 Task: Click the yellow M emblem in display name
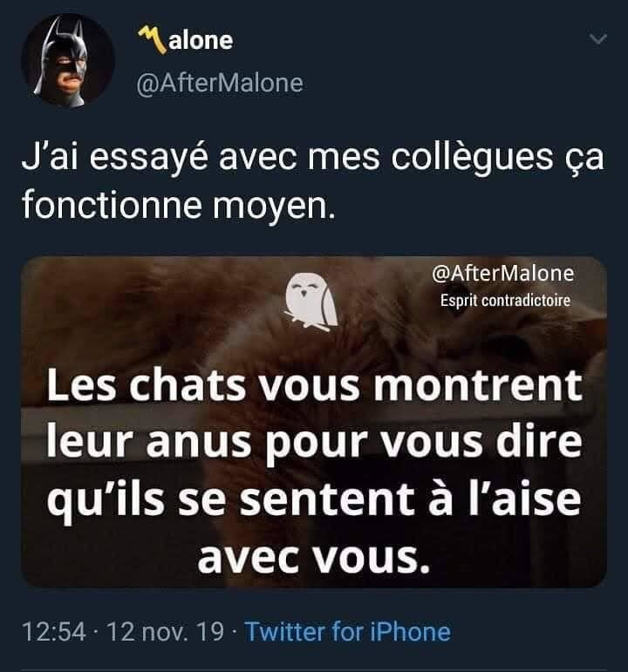pyautogui.click(x=153, y=40)
